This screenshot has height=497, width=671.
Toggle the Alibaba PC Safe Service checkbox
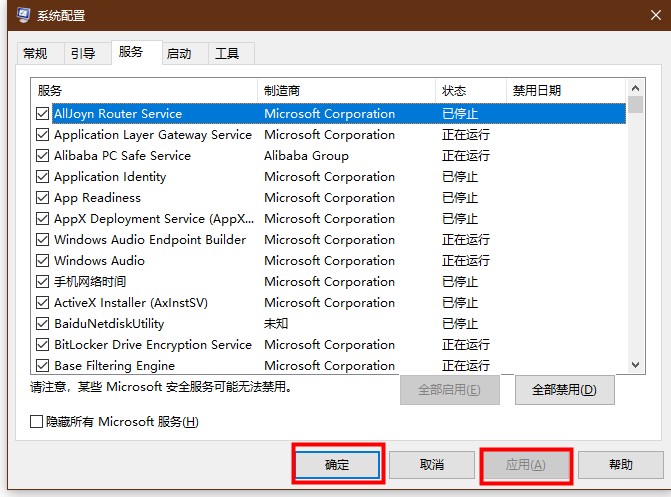click(x=42, y=156)
